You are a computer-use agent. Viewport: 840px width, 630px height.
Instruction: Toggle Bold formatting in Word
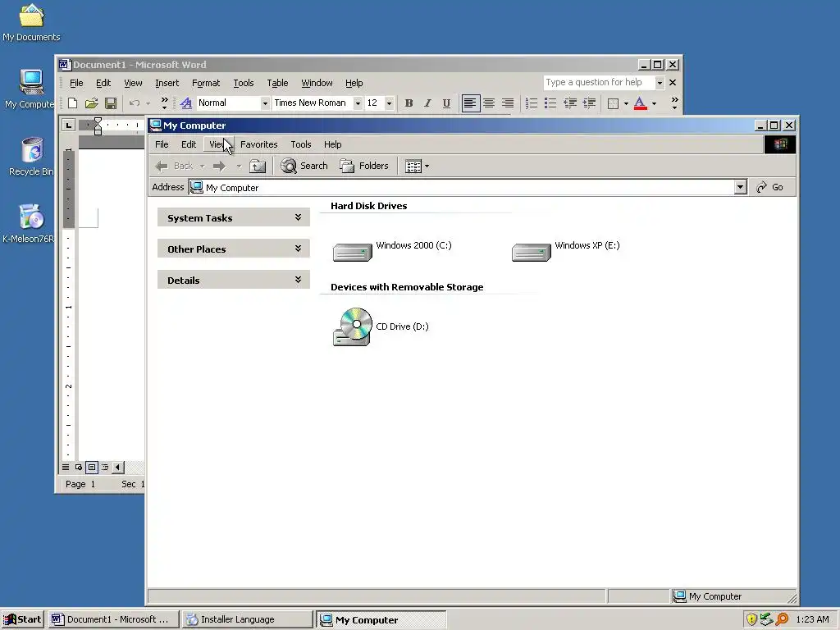[x=409, y=103]
